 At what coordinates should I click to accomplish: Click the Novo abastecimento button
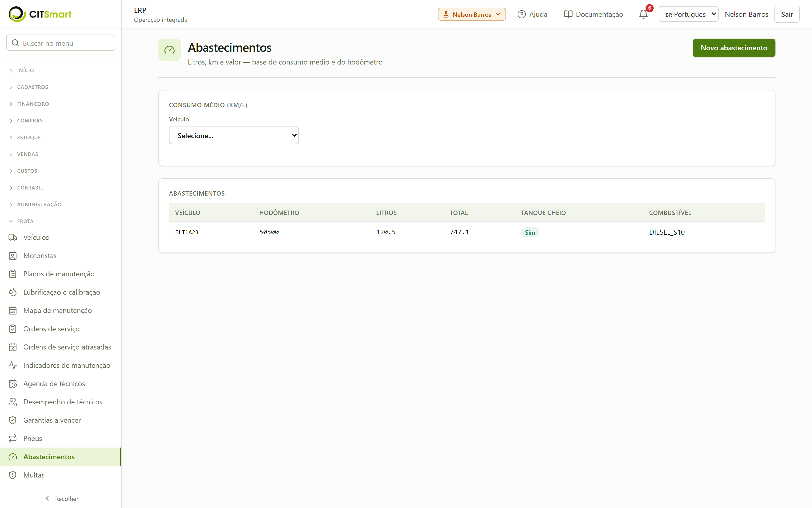coord(734,48)
